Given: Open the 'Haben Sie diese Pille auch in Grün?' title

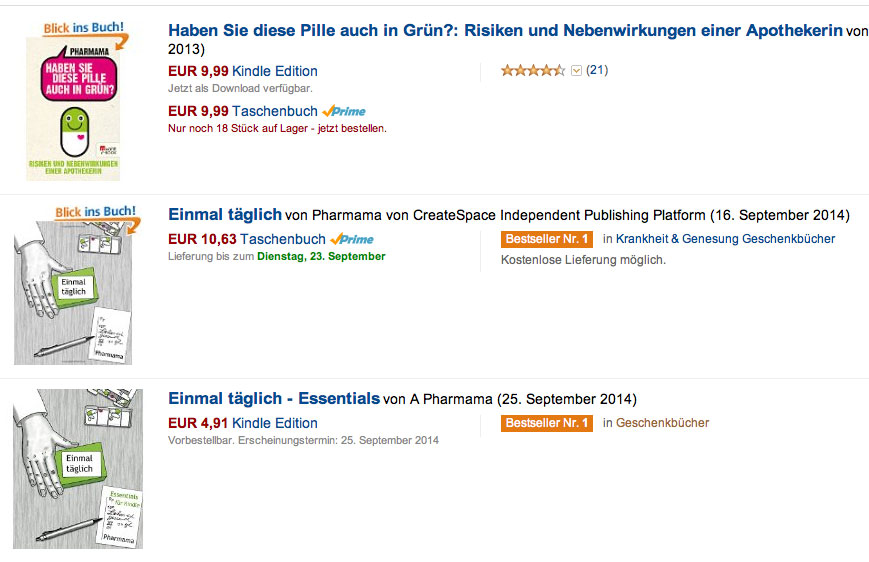Looking at the screenshot, I should click(505, 31).
